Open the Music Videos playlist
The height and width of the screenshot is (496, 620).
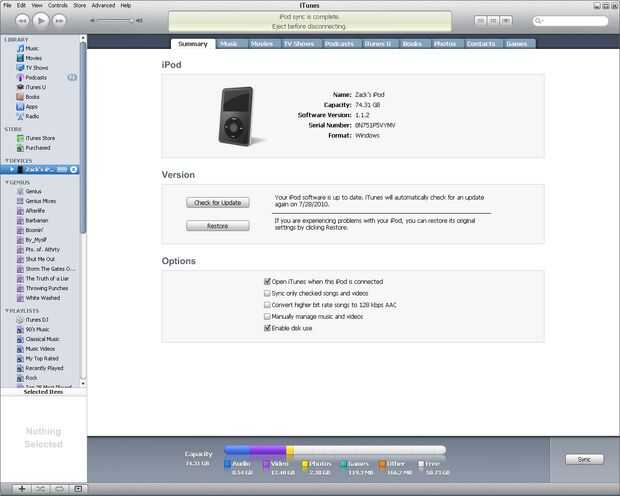point(36,349)
